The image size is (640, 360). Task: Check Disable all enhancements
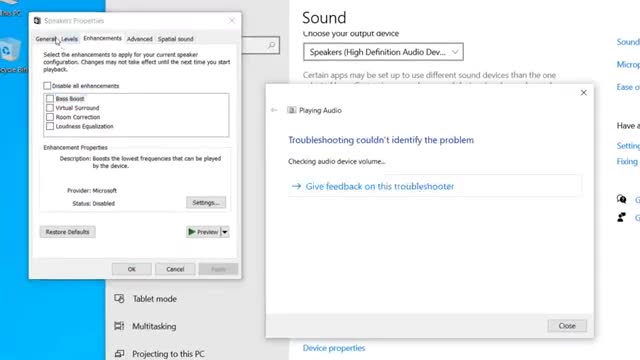coord(47,86)
